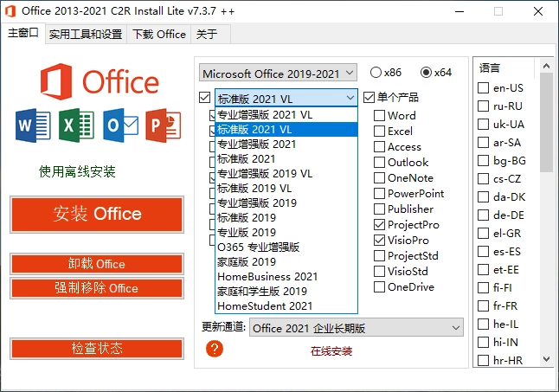Enable the Word checkbox
Viewport: 559px width, 392px height.
379,115
